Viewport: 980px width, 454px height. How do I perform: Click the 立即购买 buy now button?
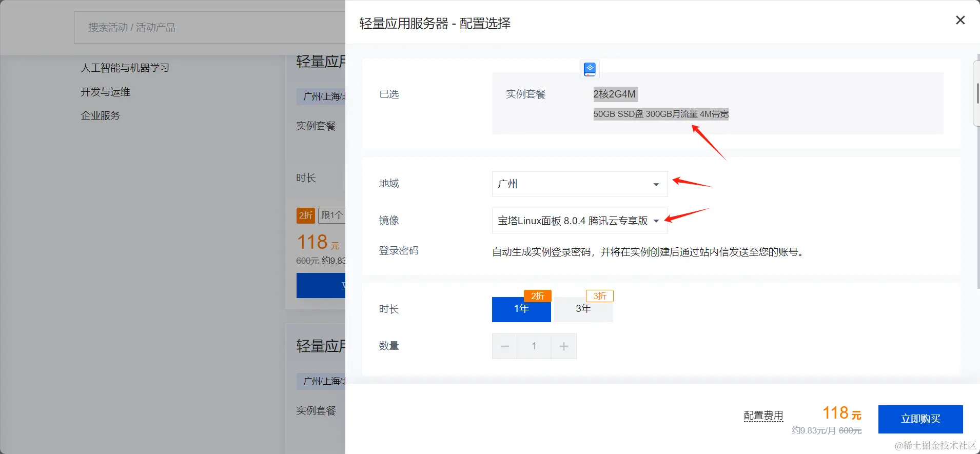920,419
